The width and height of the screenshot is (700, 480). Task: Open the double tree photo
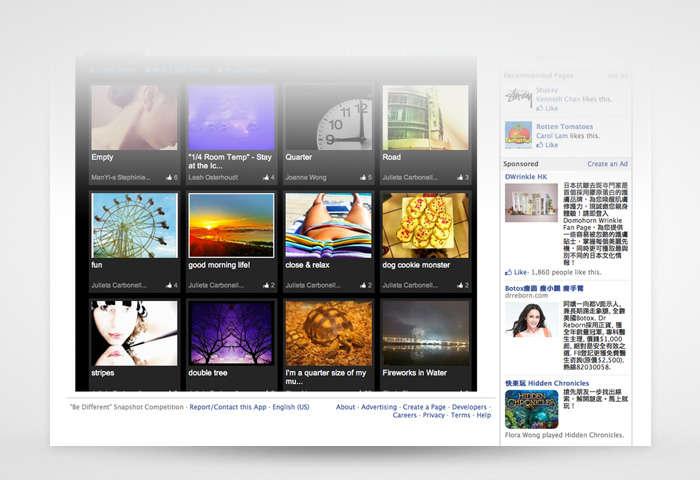[x=231, y=333]
